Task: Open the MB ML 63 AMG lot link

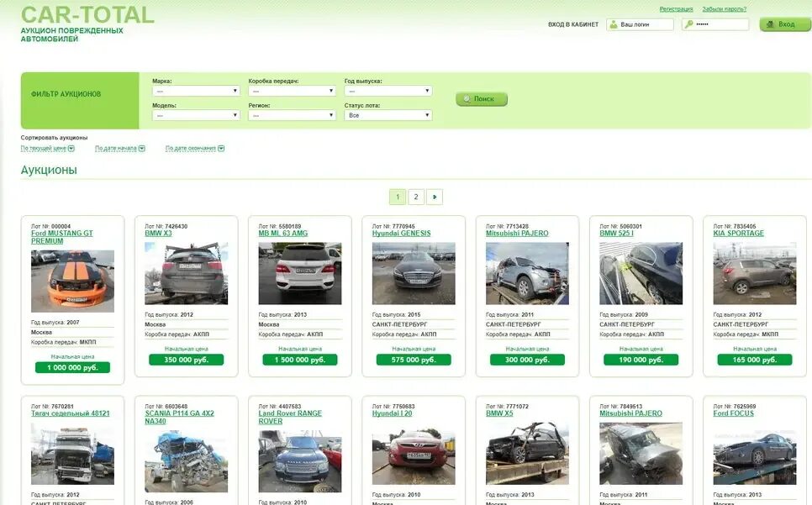Action: 282,234
